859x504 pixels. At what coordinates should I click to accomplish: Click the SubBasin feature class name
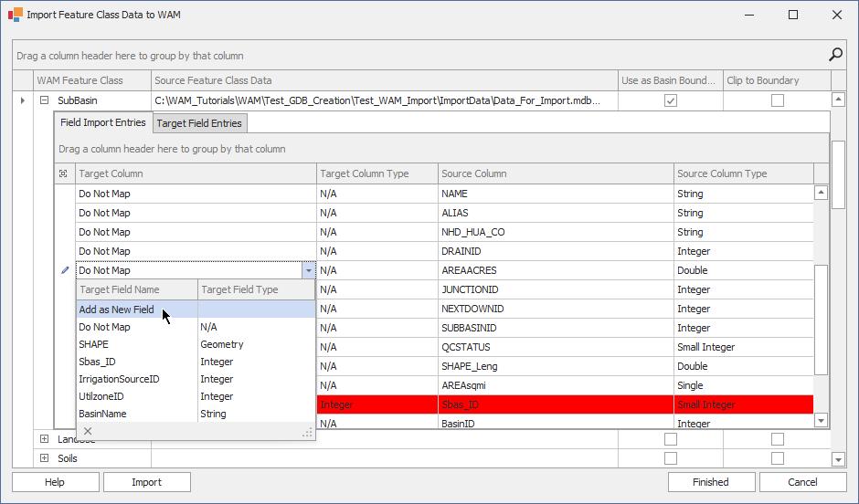coord(78,100)
